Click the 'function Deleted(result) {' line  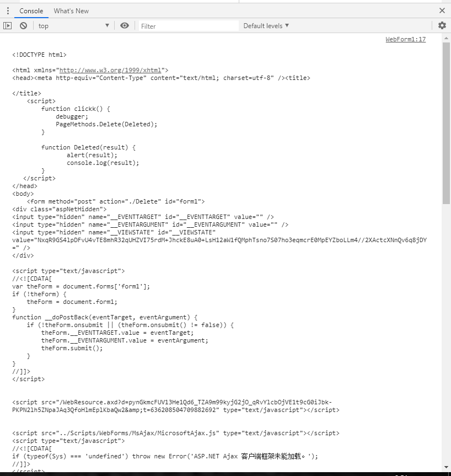point(88,147)
